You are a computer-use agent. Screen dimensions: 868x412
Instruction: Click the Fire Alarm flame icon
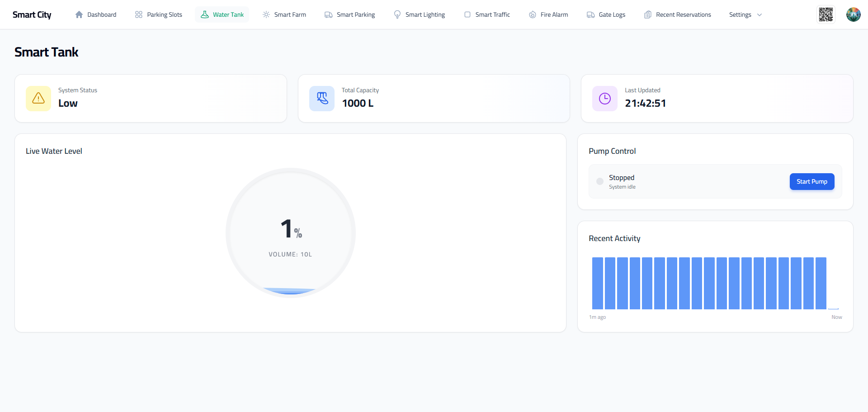point(533,14)
